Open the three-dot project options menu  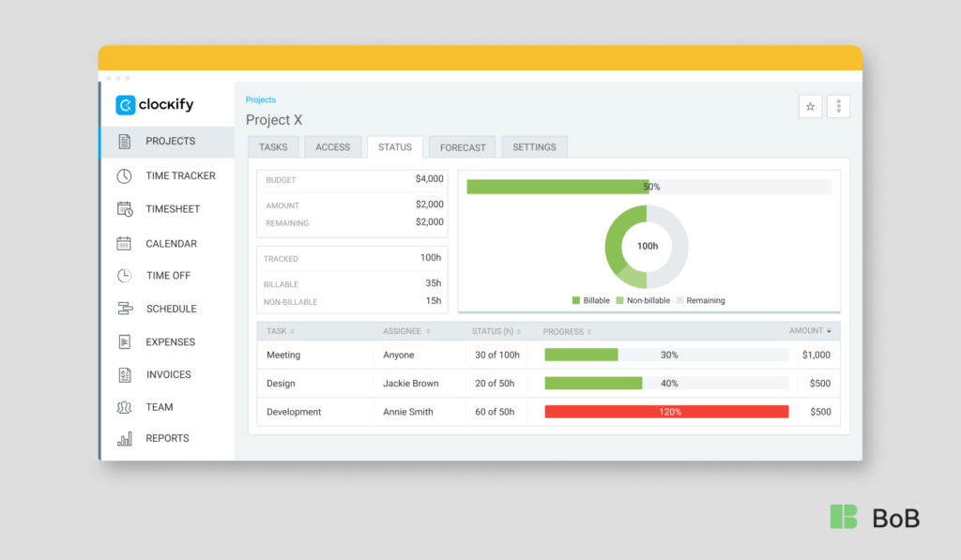838,106
